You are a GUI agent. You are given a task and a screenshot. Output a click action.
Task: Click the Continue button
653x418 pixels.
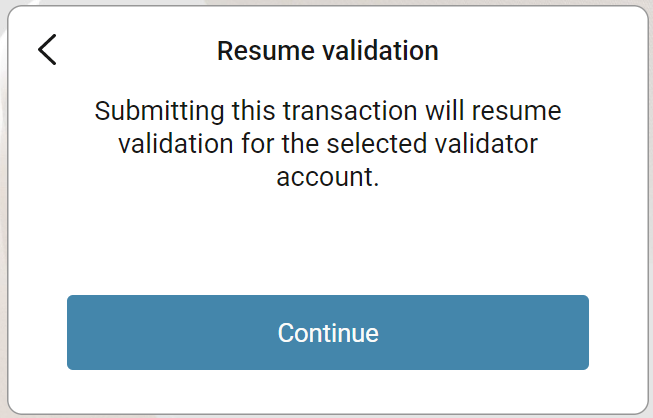pos(328,332)
